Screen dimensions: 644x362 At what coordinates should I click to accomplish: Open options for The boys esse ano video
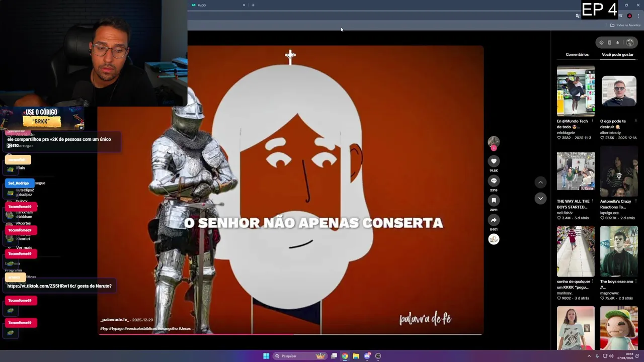coord(635,282)
